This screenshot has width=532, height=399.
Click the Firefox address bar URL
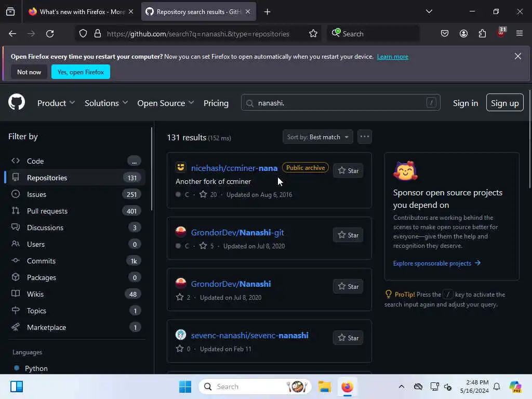[198, 34]
